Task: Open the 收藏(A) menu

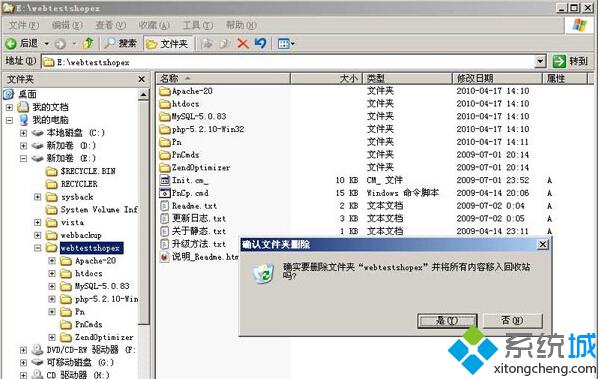Action: tap(154, 25)
